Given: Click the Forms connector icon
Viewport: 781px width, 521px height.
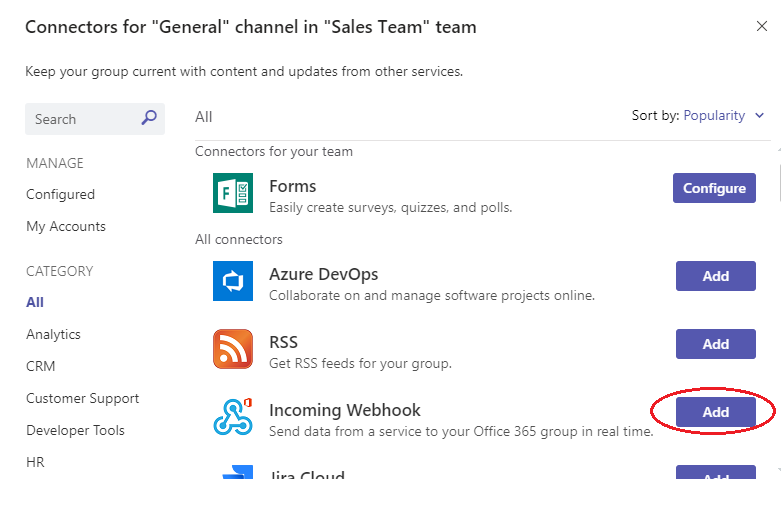Looking at the screenshot, I should tap(233, 193).
